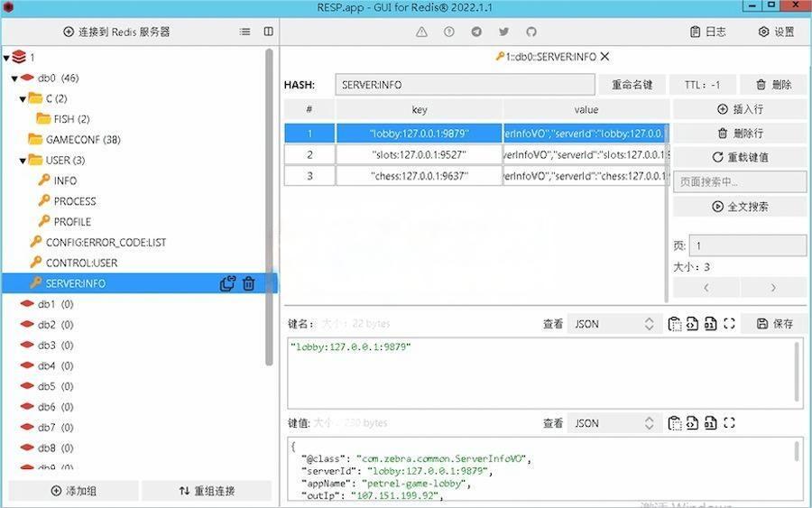Open the warning triangle report icon
This screenshot has width=812, height=508.
click(x=422, y=32)
